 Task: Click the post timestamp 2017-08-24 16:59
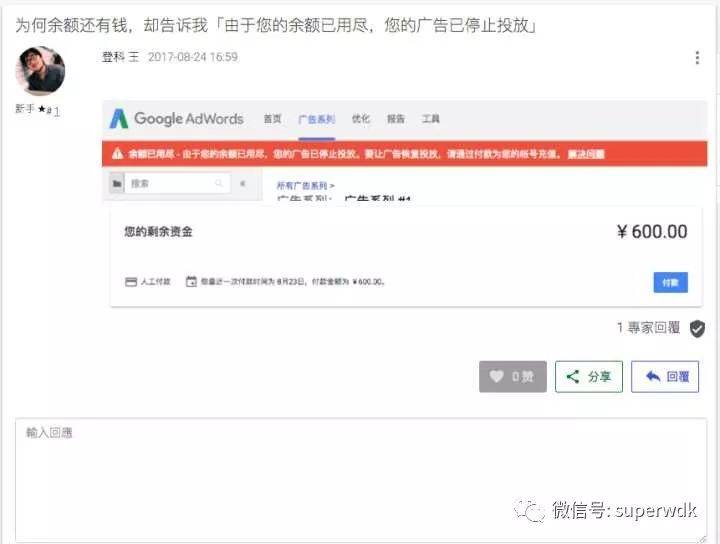click(x=193, y=57)
